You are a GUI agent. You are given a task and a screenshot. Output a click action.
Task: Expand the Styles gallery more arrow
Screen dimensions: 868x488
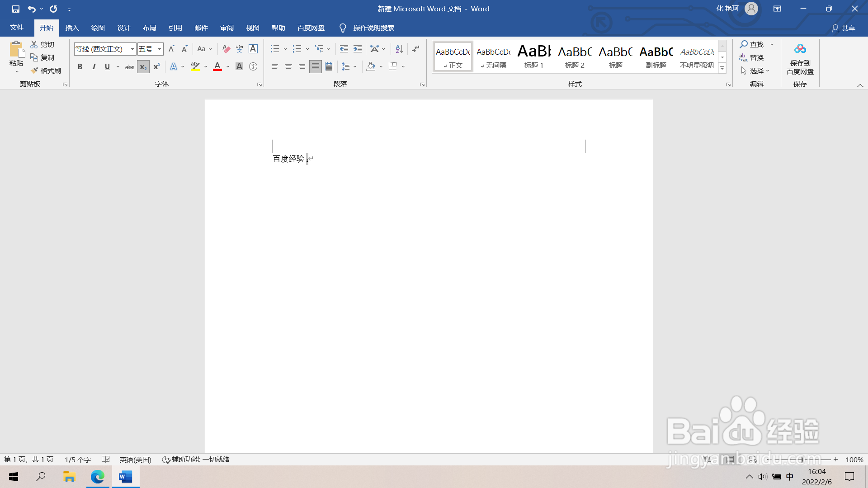point(722,69)
